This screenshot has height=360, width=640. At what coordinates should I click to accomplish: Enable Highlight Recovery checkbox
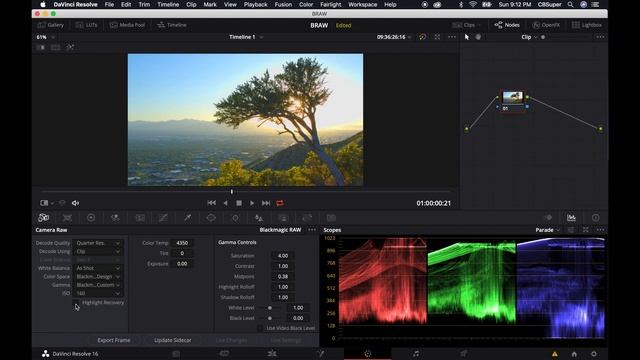point(76,302)
